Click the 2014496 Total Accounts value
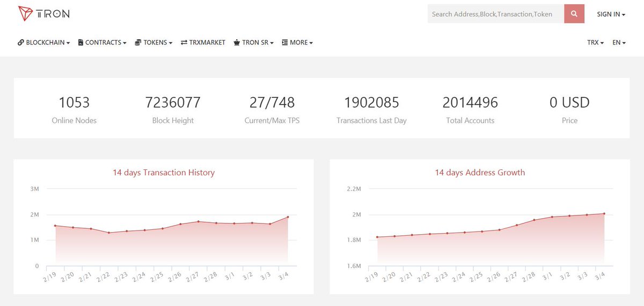Viewport: 644px width, 306px height. (470, 102)
